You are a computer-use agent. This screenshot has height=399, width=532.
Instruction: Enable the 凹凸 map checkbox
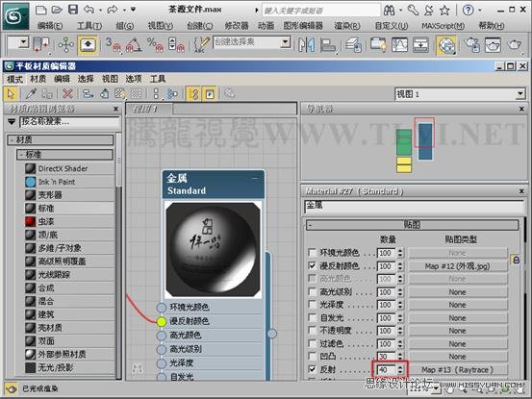click(x=312, y=356)
